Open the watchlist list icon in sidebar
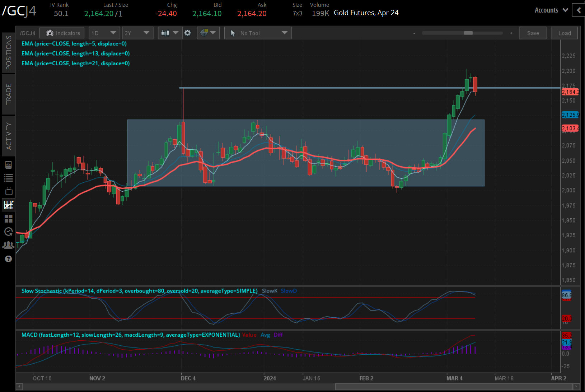Viewport: 585px width, 392px height. point(9,178)
